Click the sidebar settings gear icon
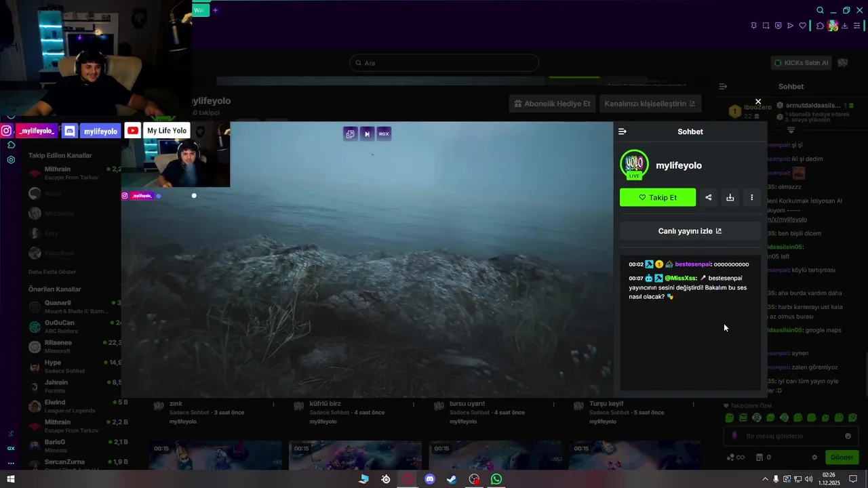868x488 pixels. (x=11, y=160)
